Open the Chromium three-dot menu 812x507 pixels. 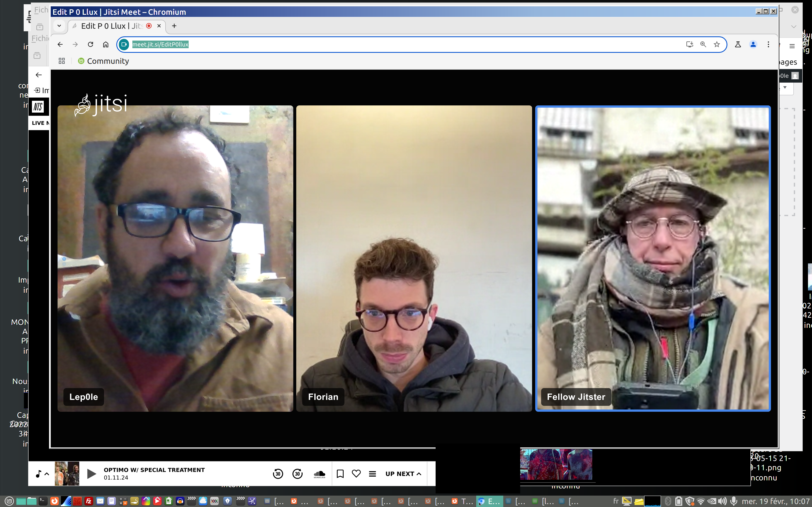coord(768,44)
